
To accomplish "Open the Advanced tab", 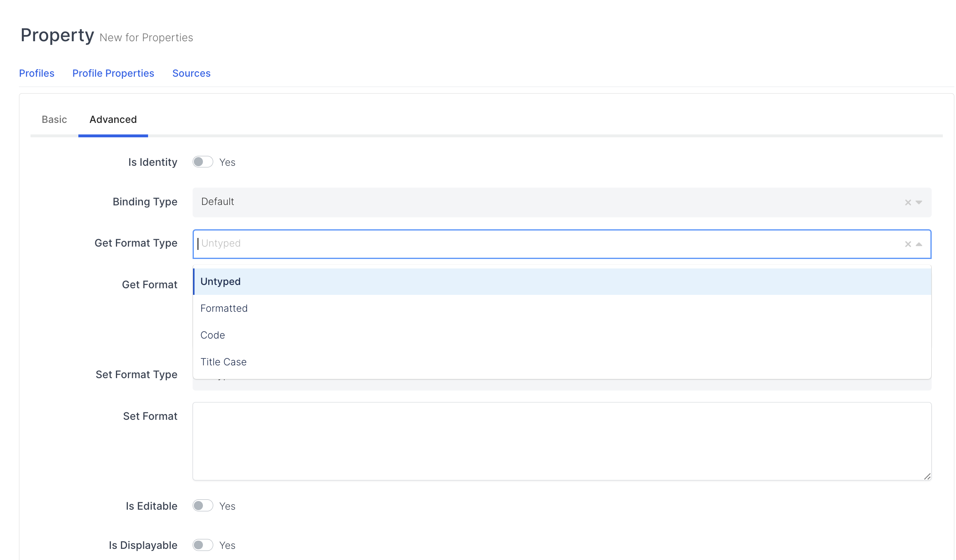I will [113, 120].
